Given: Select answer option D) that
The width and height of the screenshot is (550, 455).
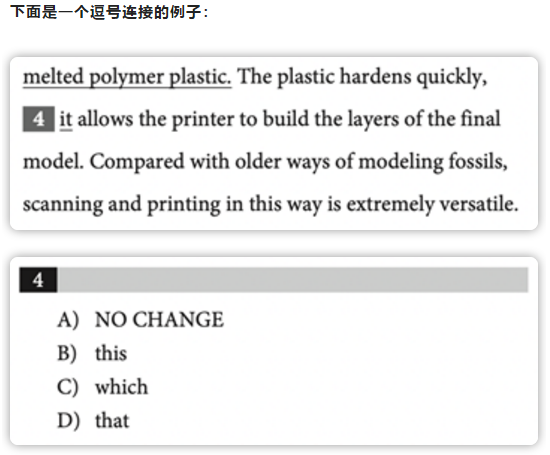Looking at the screenshot, I should 93,420.
